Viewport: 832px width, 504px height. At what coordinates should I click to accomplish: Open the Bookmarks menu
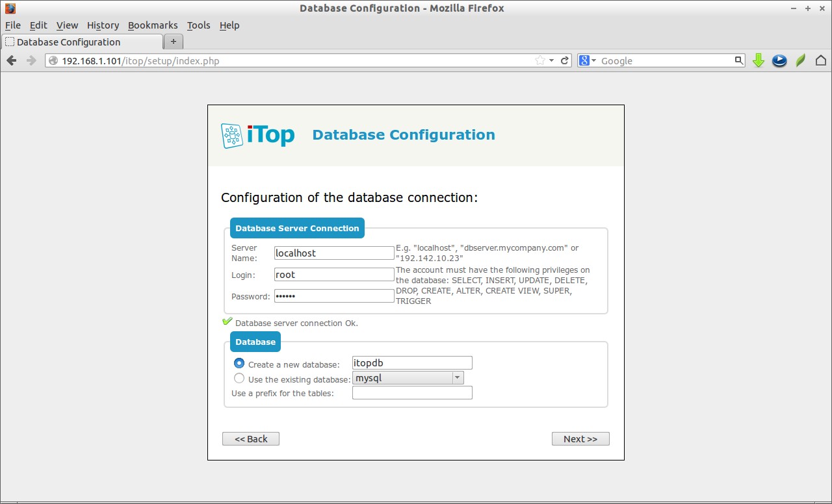point(153,25)
